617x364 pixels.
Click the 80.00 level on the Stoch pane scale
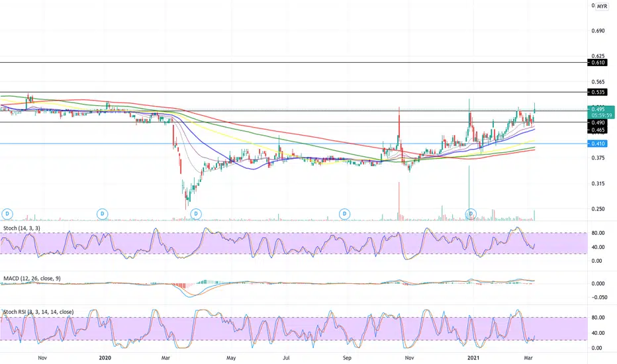click(598, 233)
